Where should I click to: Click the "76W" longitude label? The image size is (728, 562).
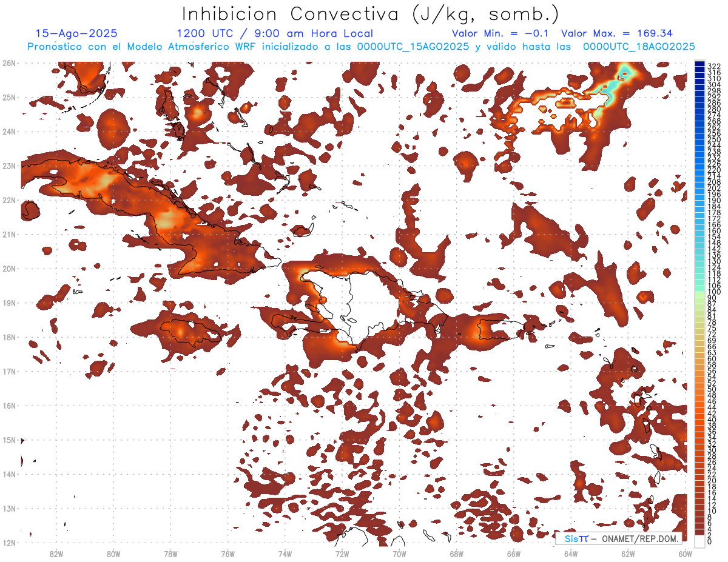pos(228,554)
